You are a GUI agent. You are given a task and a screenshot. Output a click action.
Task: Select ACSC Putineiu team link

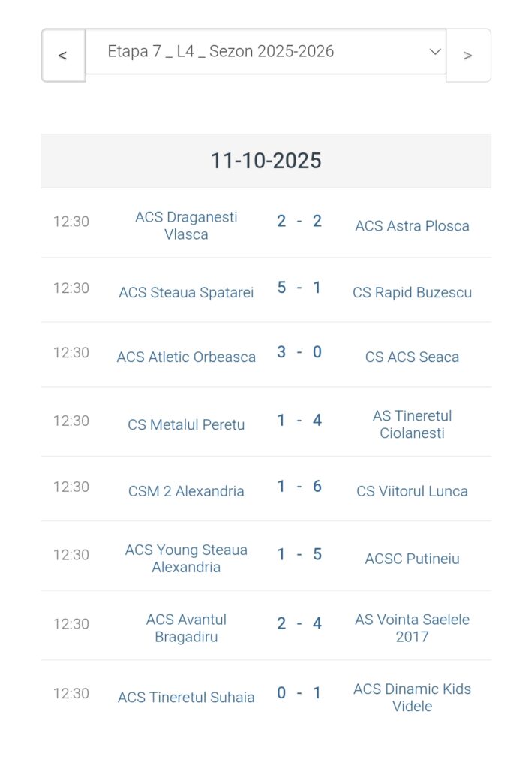coord(412,559)
